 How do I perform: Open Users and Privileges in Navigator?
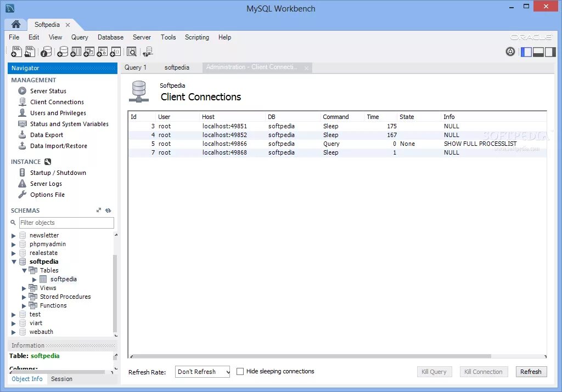click(x=58, y=113)
